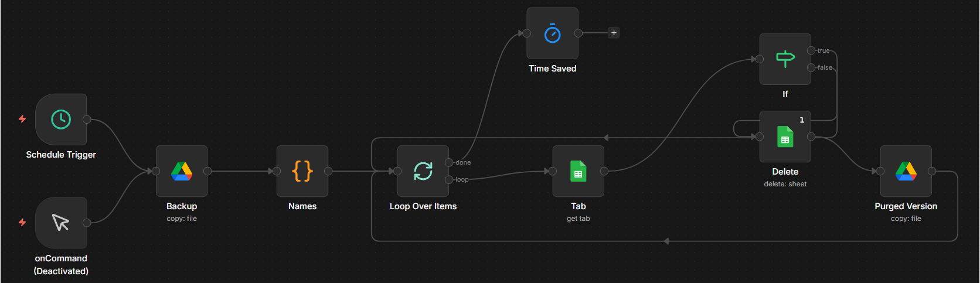
Task: Click the 'Time Saved' label
Action: pos(553,69)
